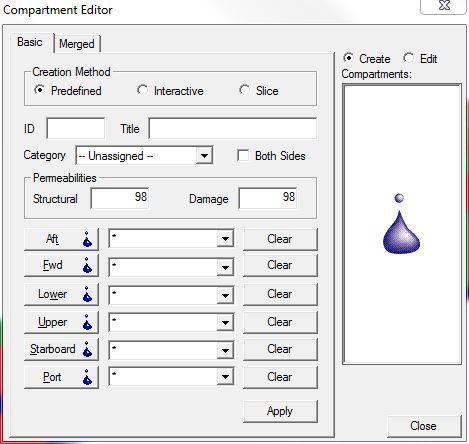
Task: Select the Basic tab
Action: (30, 42)
